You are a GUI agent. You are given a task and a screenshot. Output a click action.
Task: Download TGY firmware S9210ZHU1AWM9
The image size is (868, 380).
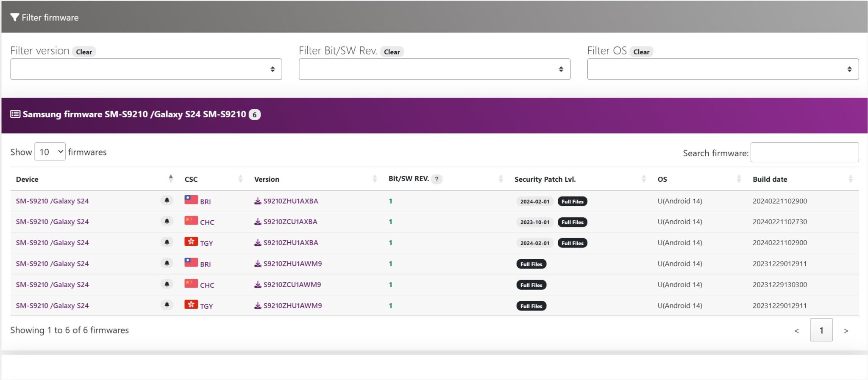288,305
